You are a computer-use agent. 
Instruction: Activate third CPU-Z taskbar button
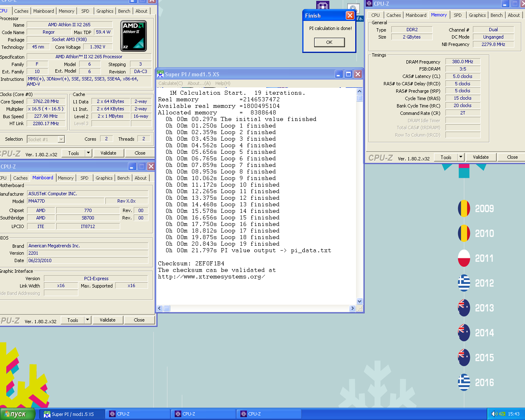pyautogui.click(x=269, y=414)
